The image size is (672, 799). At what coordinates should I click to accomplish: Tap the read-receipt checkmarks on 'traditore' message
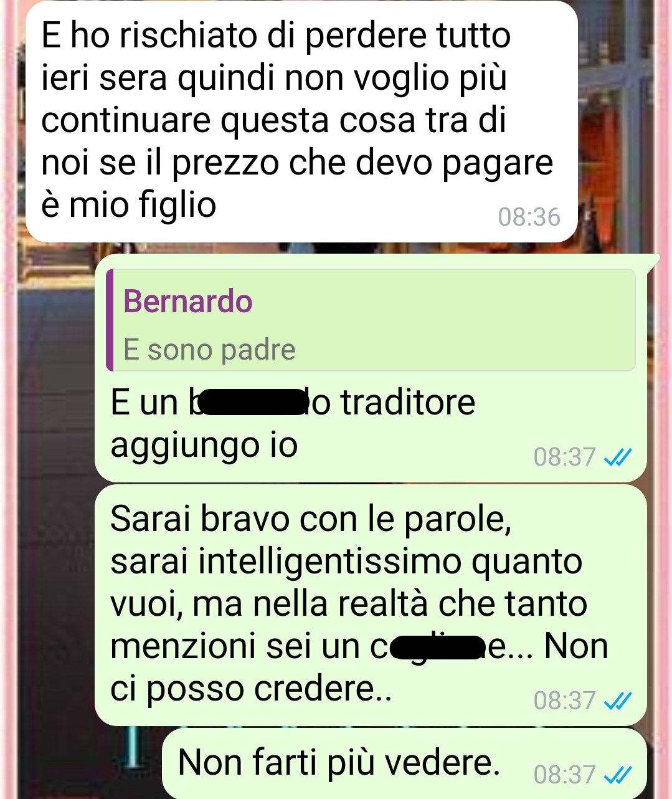point(618,458)
